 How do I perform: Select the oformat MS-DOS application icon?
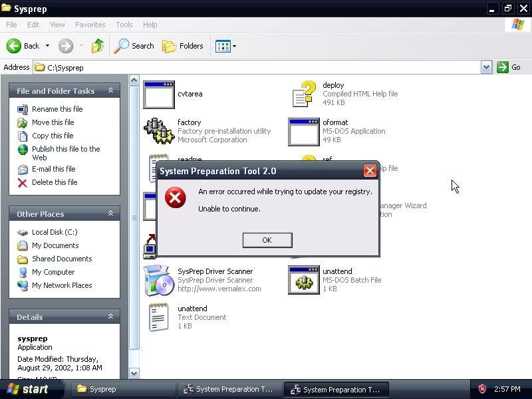tap(304, 132)
